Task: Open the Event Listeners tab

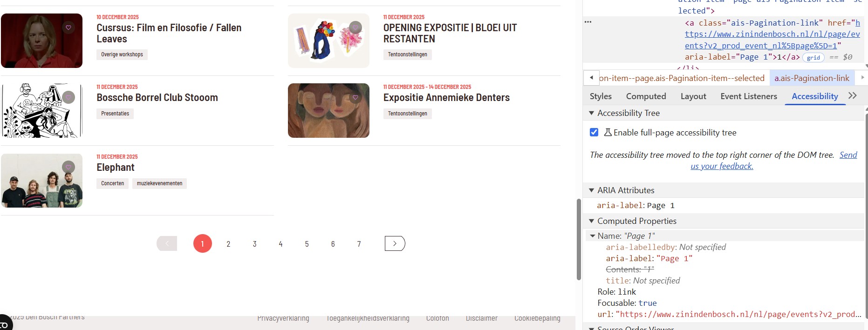Action: coord(749,96)
